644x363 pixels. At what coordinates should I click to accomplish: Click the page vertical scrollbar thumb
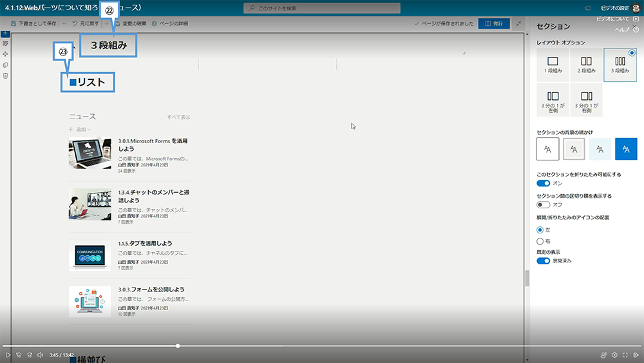[x=527, y=279]
